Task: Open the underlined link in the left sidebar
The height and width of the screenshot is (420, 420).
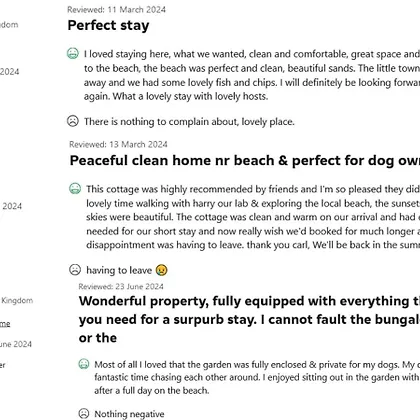Action: (5, 324)
